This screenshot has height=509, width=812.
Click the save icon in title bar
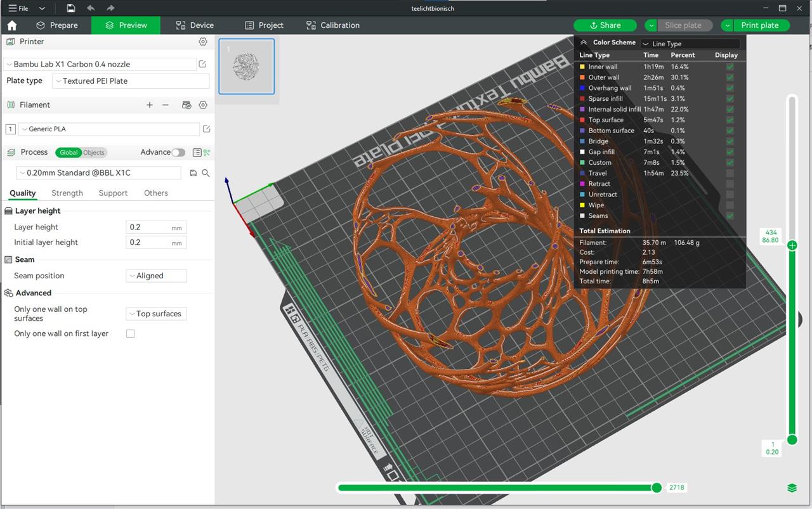click(71, 8)
